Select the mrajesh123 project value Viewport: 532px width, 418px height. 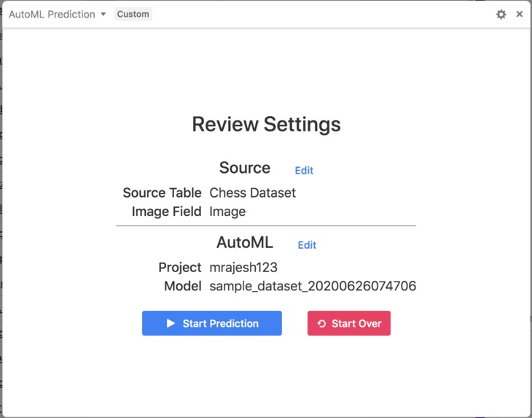(x=243, y=268)
